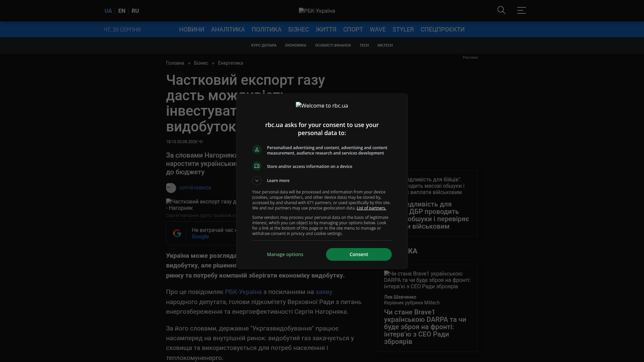
Task: Click the РБК-Україна logo in header
Action: (317, 11)
